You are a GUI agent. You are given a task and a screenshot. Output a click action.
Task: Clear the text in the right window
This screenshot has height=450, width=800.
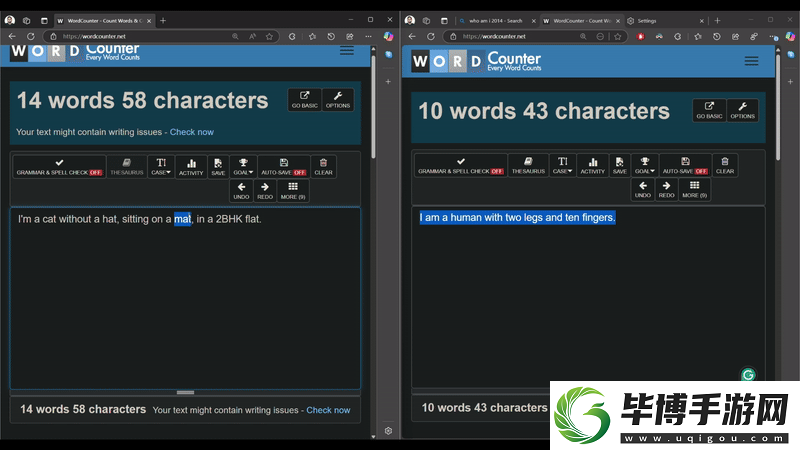725,166
